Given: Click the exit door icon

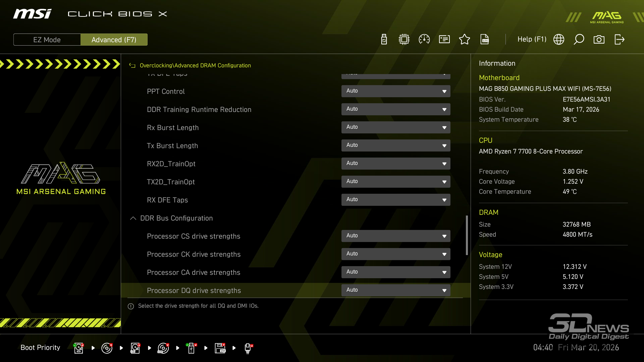Looking at the screenshot, I should pos(619,40).
